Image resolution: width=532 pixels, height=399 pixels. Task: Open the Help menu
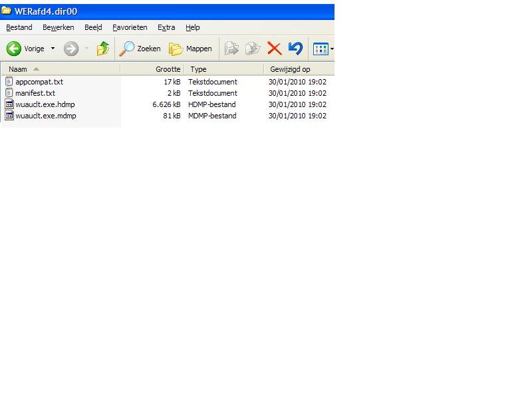pyautogui.click(x=193, y=27)
